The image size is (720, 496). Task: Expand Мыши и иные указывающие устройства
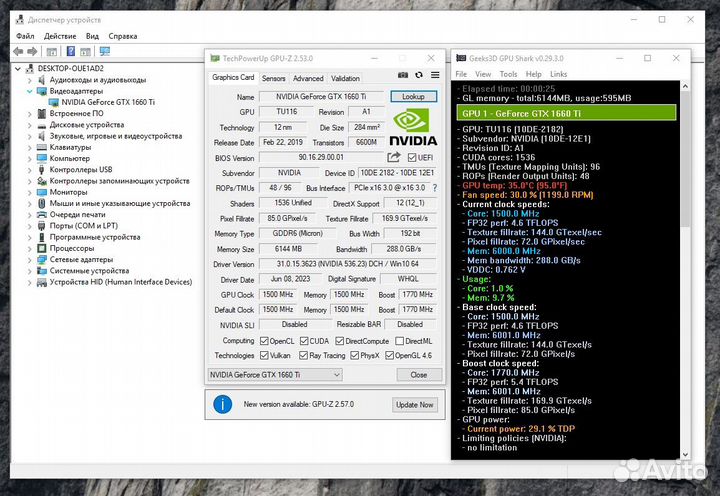pyautogui.click(x=29, y=203)
